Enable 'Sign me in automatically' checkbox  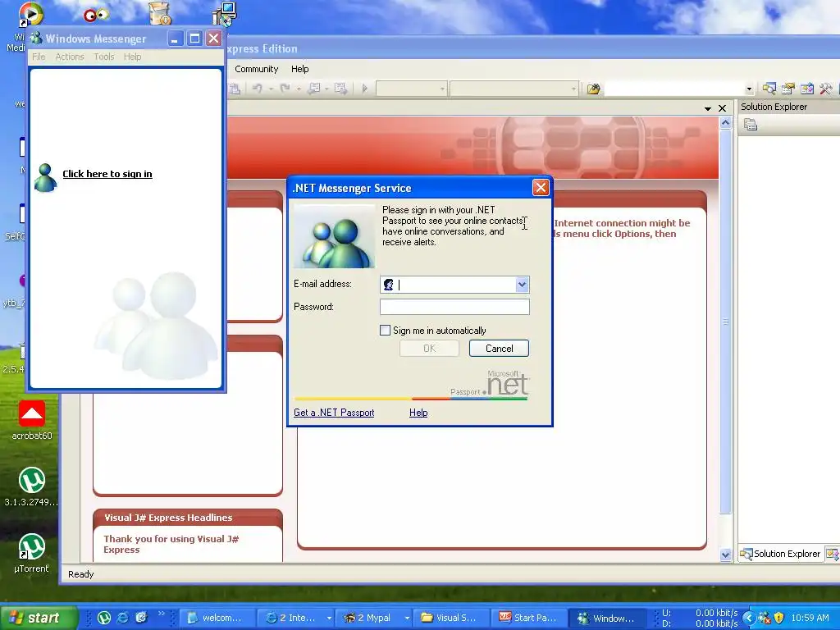pyautogui.click(x=386, y=331)
